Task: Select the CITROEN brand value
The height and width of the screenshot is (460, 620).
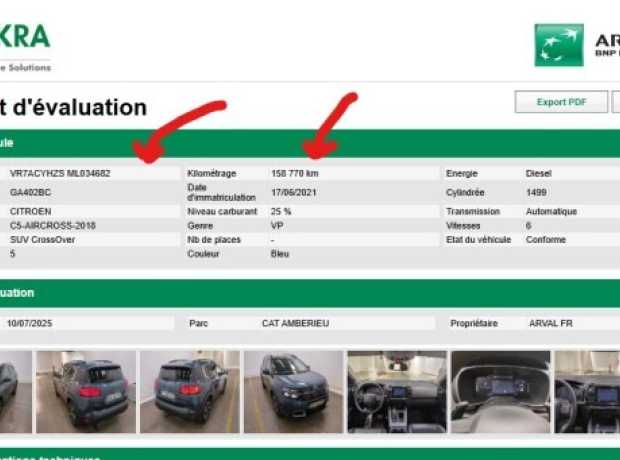Action: 30,211
